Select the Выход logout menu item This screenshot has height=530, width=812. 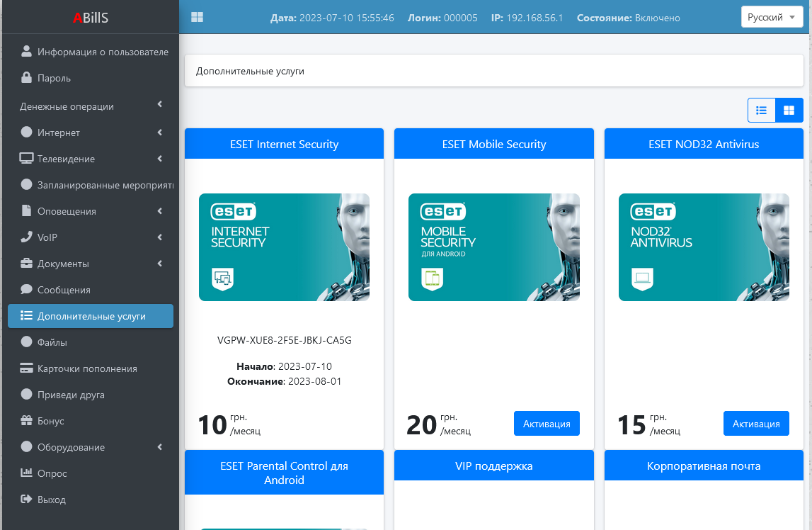click(x=91, y=500)
